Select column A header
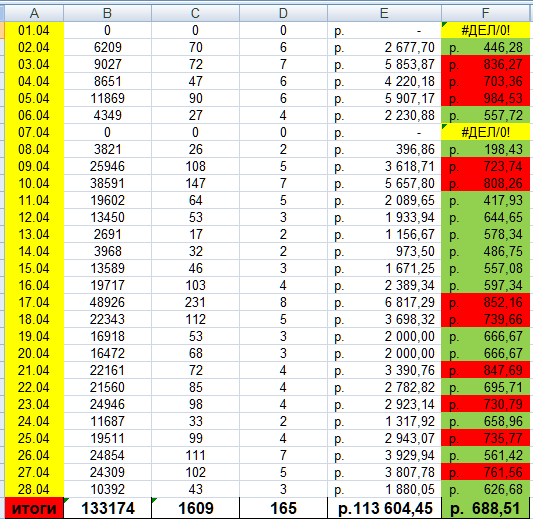The image size is (533, 519). (x=34, y=13)
